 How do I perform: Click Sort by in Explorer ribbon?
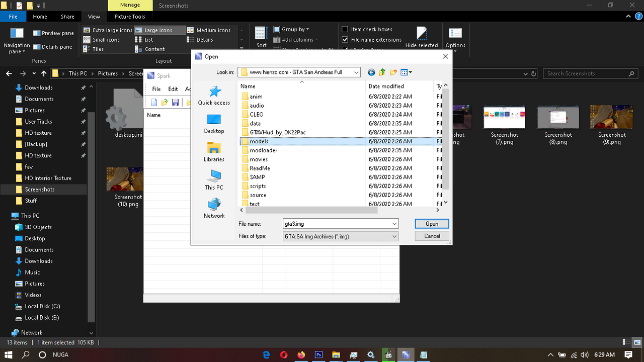point(261,37)
